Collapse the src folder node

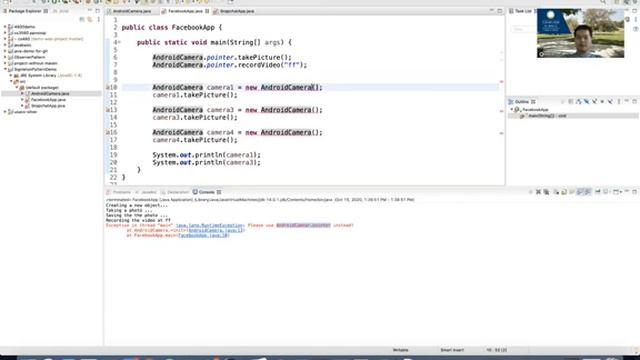click(x=11, y=82)
